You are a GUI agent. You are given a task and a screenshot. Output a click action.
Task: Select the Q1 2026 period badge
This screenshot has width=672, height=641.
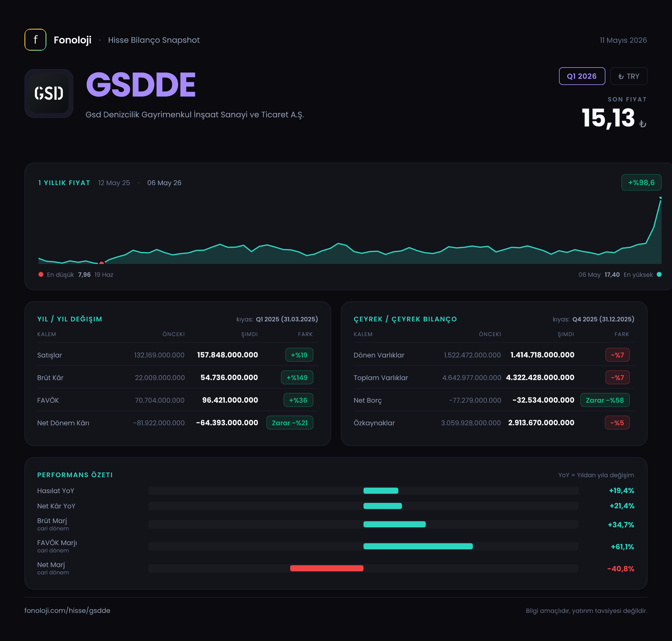(x=582, y=76)
